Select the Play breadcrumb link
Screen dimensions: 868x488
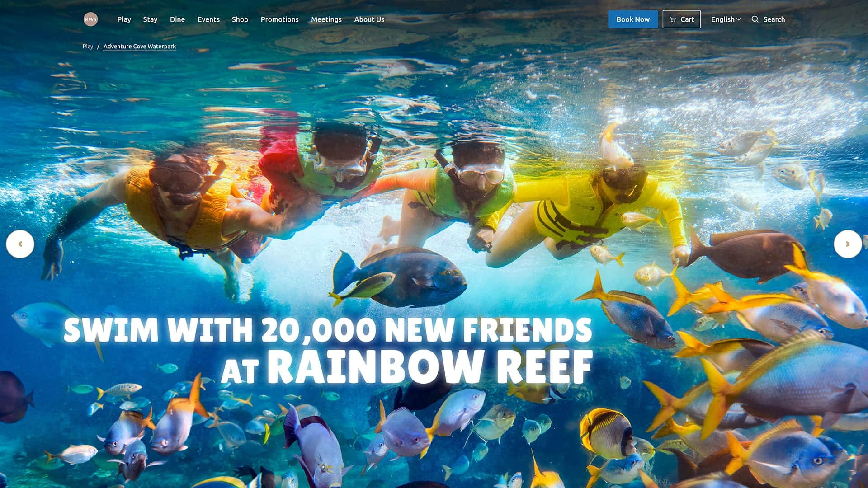[x=88, y=46]
